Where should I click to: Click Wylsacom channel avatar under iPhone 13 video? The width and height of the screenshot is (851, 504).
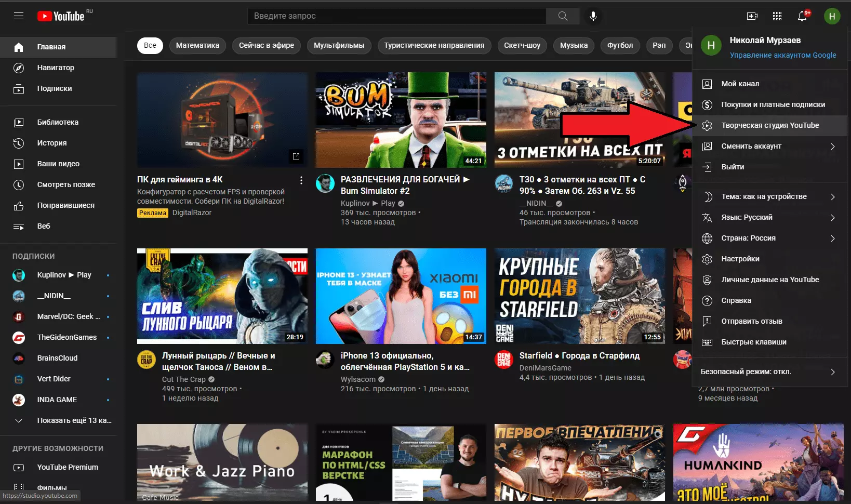point(325,360)
